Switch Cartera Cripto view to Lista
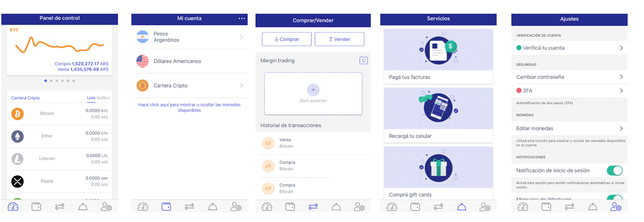 91,98
